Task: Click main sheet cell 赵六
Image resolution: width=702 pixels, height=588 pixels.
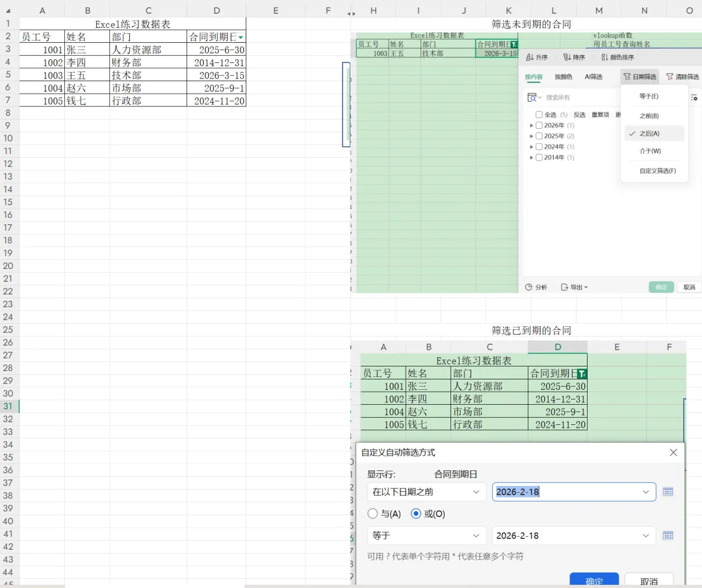Action: coord(87,88)
